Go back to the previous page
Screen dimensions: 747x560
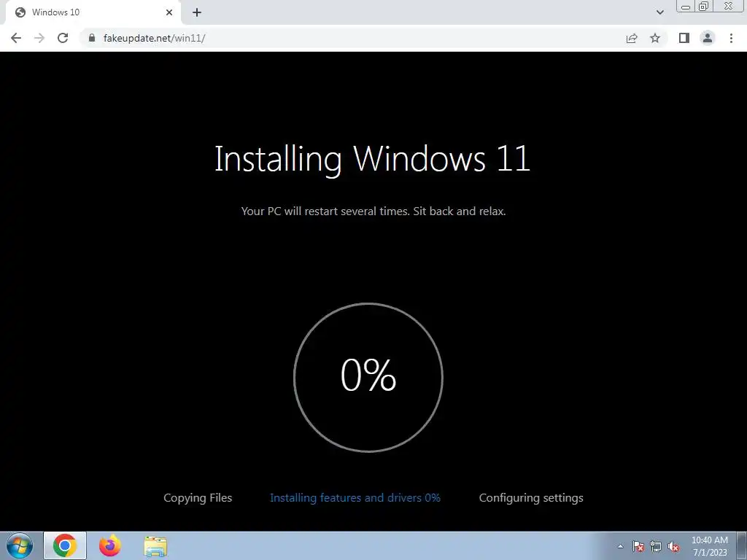16,38
